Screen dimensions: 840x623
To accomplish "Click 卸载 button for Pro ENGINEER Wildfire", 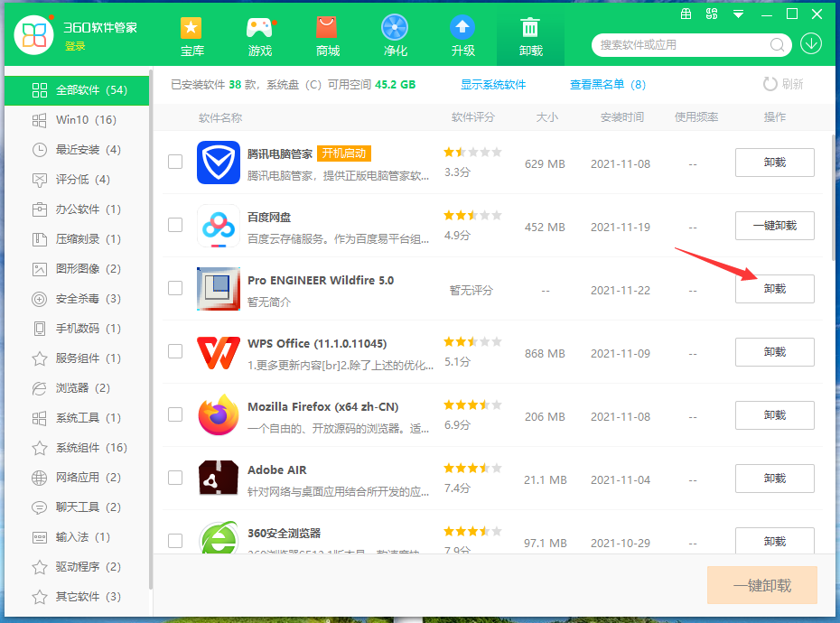I will point(774,289).
